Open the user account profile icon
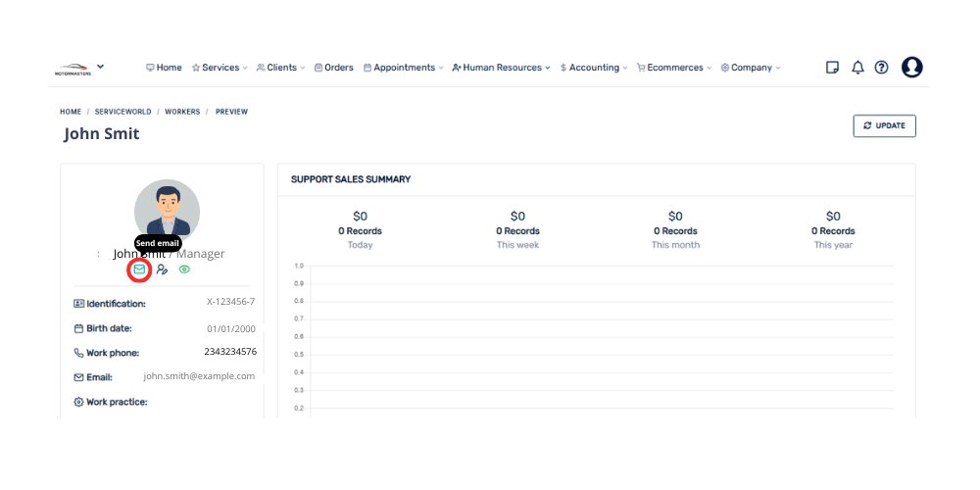Screen dimensions: 980x490 pyautogui.click(x=911, y=68)
